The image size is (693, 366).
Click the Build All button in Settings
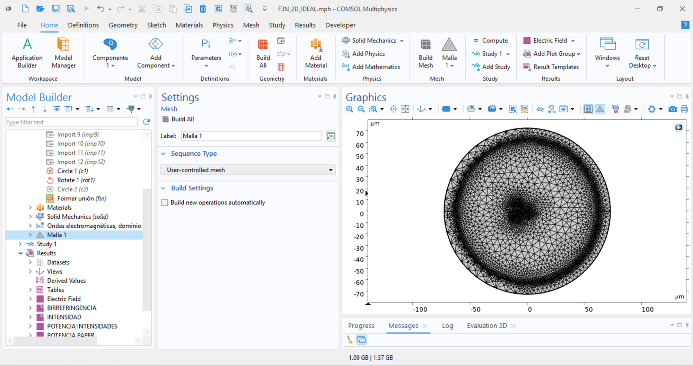click(179, 119)
